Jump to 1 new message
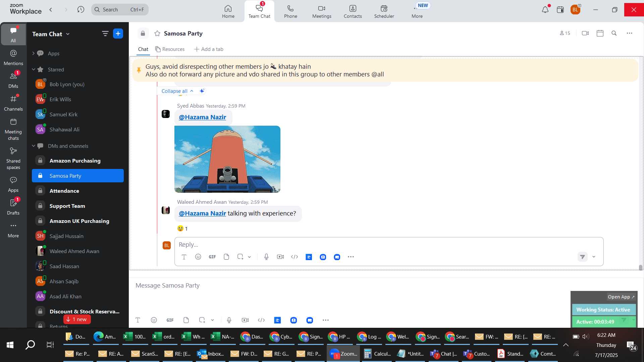This screenshot has height=362, width=644. click(x=77, y=319)
